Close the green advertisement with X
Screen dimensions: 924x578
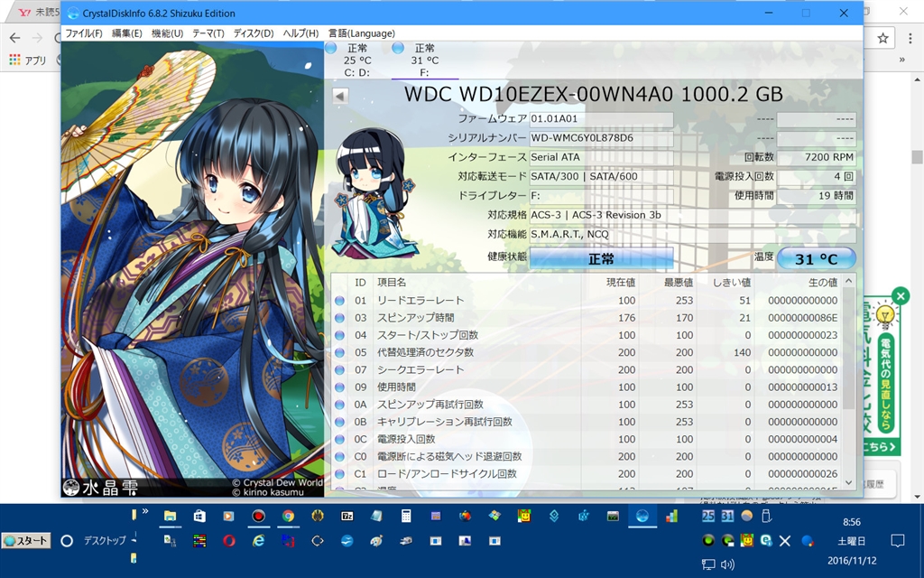point(901,296)
